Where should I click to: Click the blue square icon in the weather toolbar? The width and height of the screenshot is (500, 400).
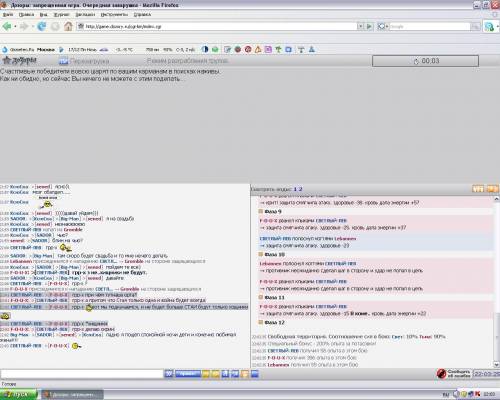coord(289,50)
